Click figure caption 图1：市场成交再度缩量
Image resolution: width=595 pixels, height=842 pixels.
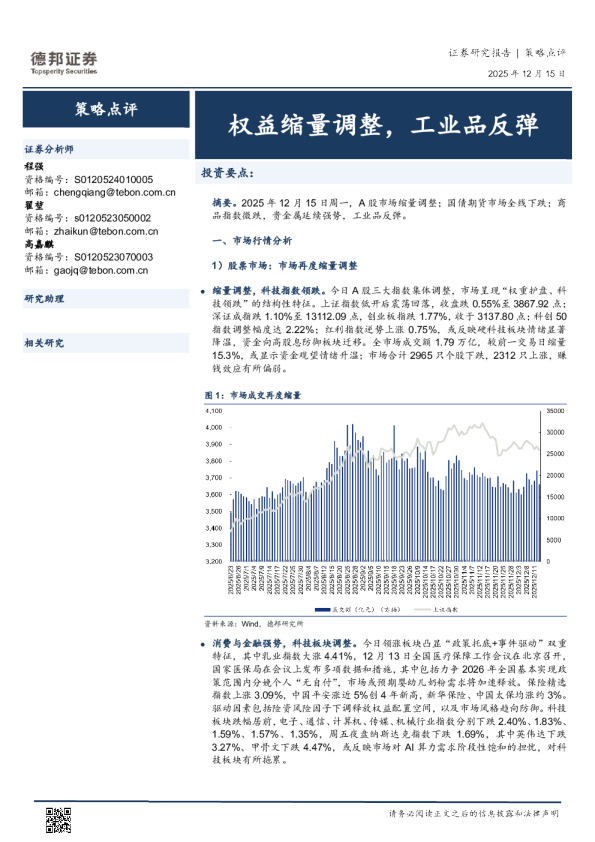tap(252, 395)
